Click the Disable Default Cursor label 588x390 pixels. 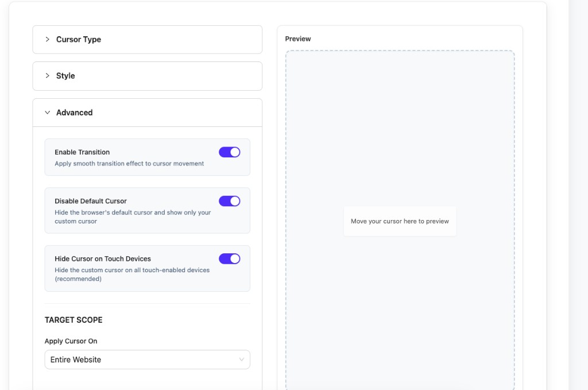point(91,201)
